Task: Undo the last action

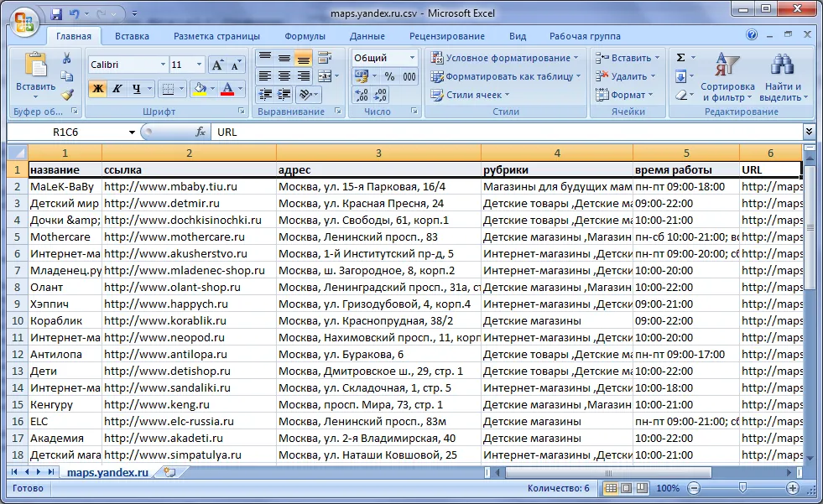Action: tap(74, 13)
